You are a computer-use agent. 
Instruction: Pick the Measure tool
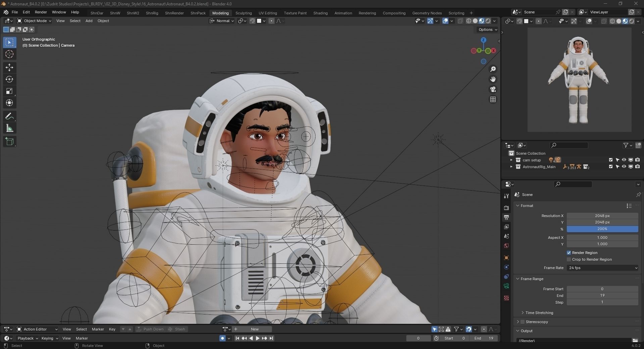click(x=9, y=128)
